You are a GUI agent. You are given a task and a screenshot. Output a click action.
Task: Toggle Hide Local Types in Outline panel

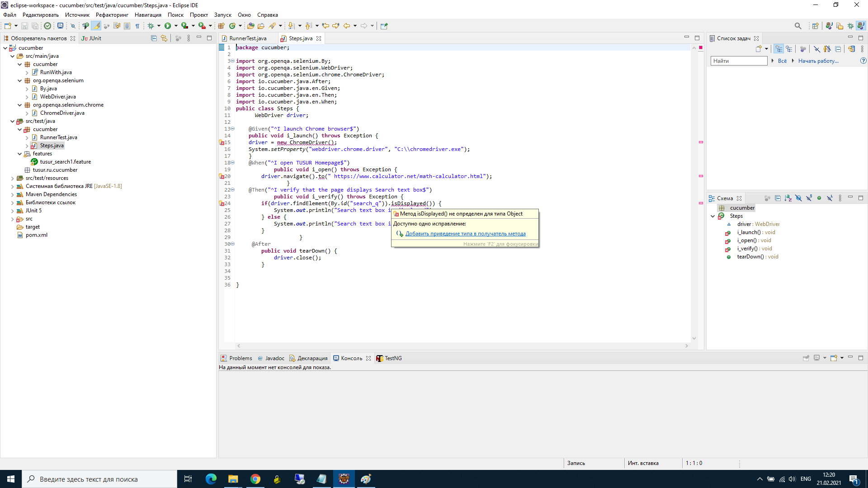830,198
